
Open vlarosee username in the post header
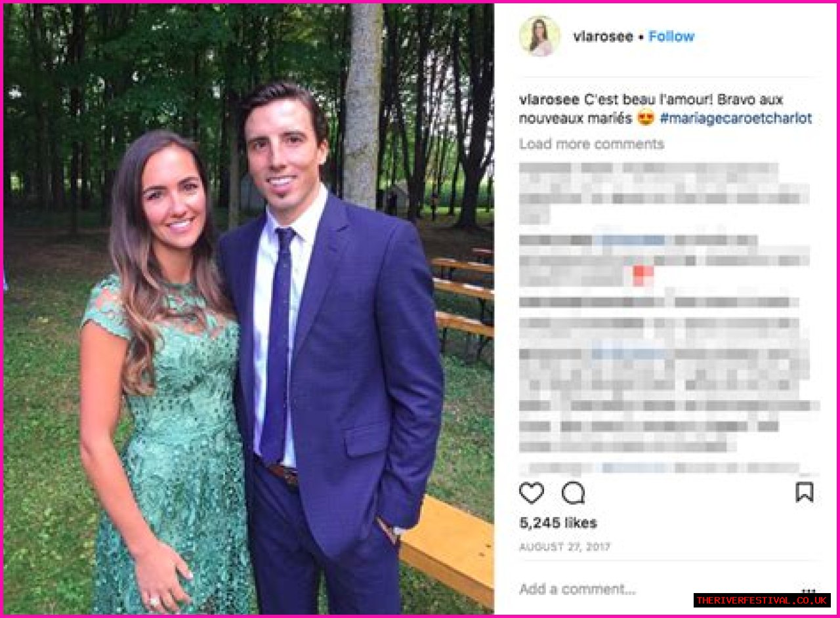click(603, 37)
